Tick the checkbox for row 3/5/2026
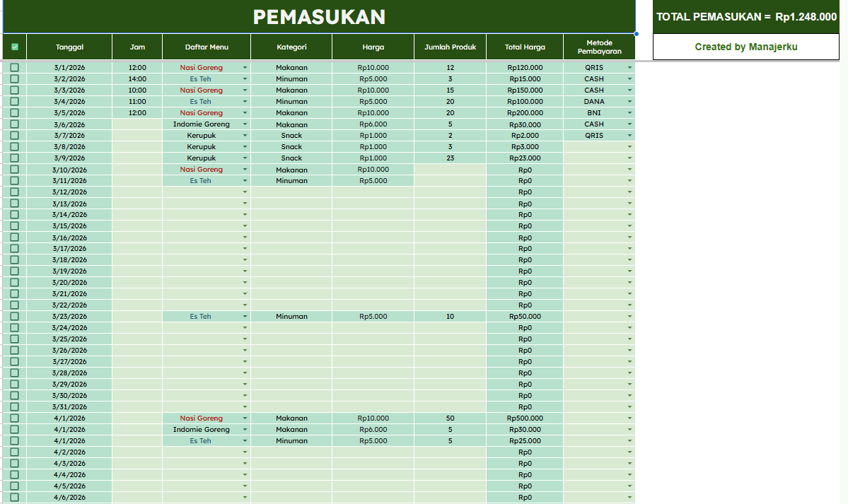Image resolution: width=848 pixels, height=504 pixels. click(x=15, y=112)
